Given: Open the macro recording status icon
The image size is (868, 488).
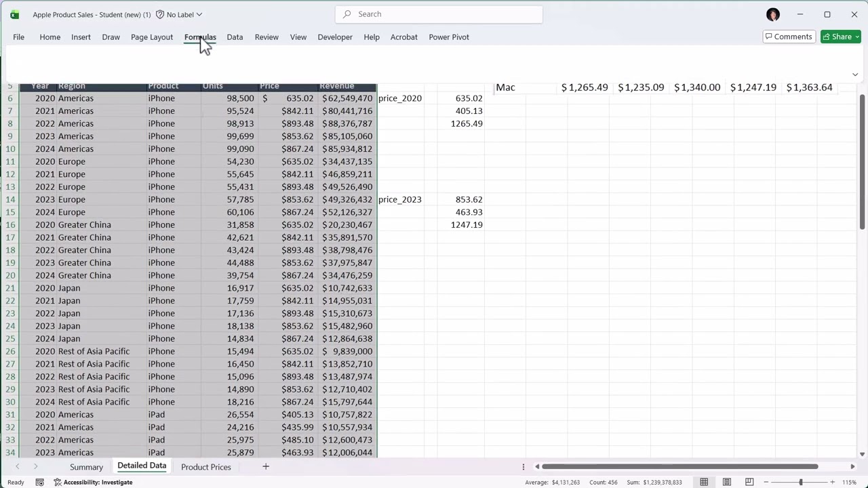Looking at the screenshot, I should 39,482.
